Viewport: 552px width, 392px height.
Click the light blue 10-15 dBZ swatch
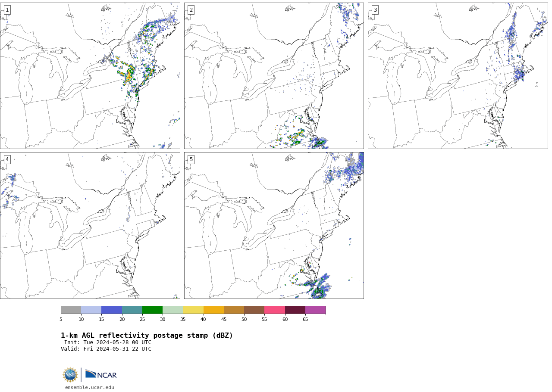click(91, 310)
